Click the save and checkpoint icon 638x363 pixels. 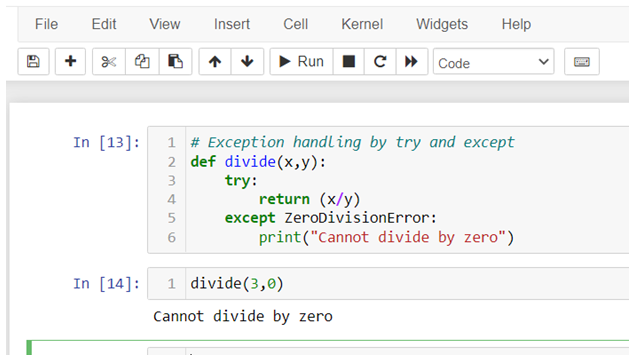(33, 61)
